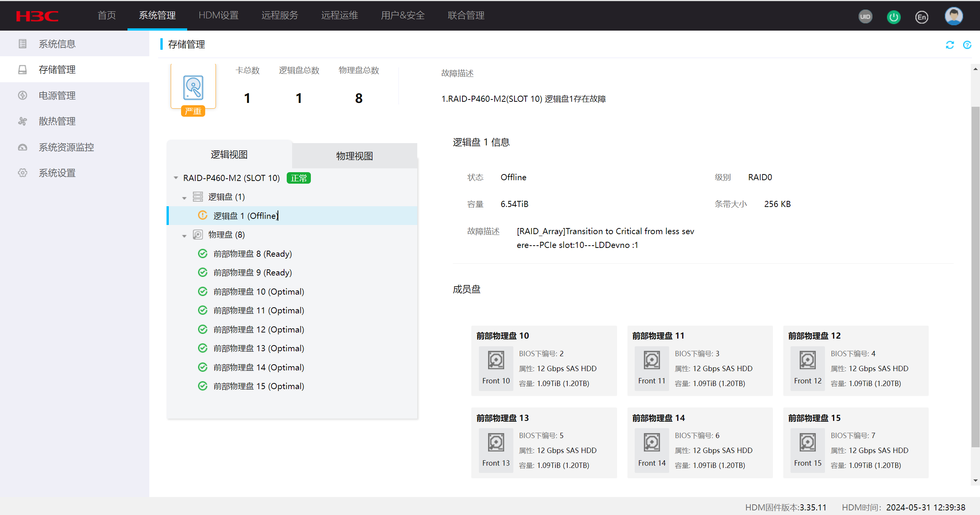This screenshot has width=980, height=515.
Task: Click the green power status icon
Action: click(x=893, y=16)
